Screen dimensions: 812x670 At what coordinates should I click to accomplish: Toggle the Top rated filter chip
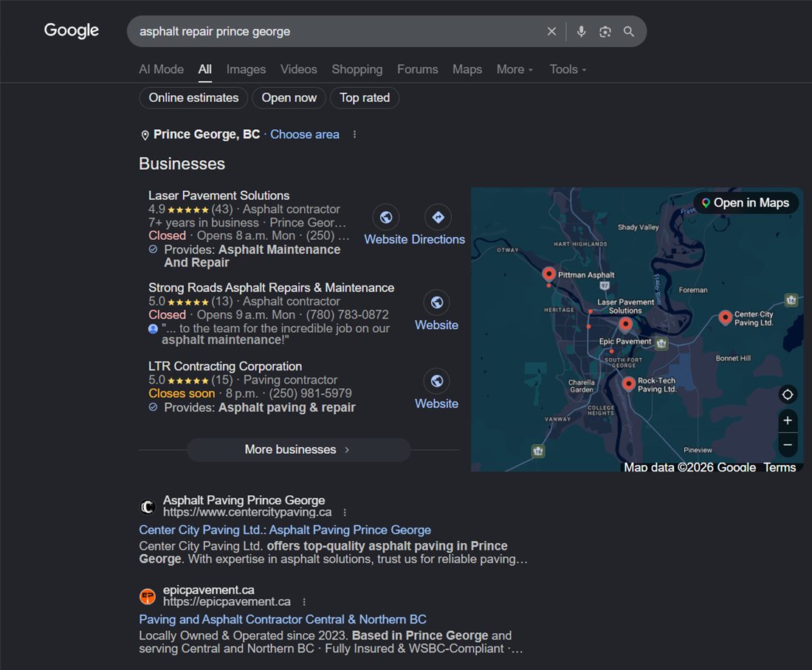point(365,98)
